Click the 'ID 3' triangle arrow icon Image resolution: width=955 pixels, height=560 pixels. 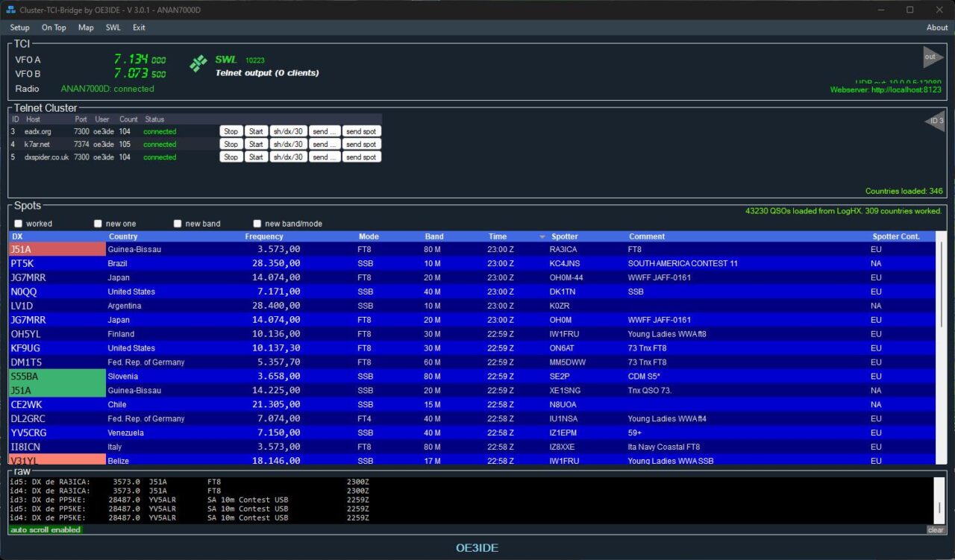point(935,121)
